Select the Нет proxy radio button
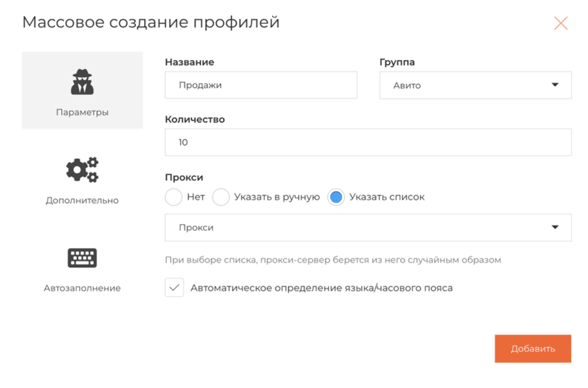The width and height of the screenshot is (588, 388). [x=174, y=197]
